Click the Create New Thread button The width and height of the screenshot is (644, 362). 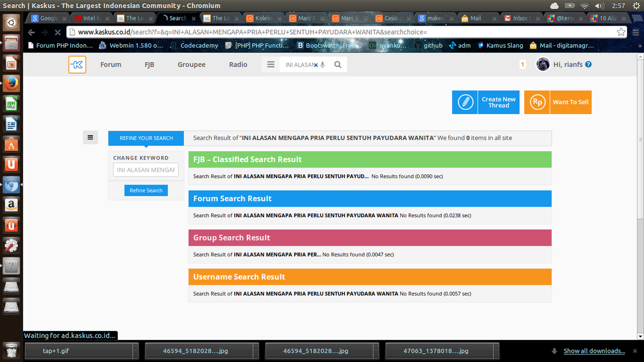(486, 102)
